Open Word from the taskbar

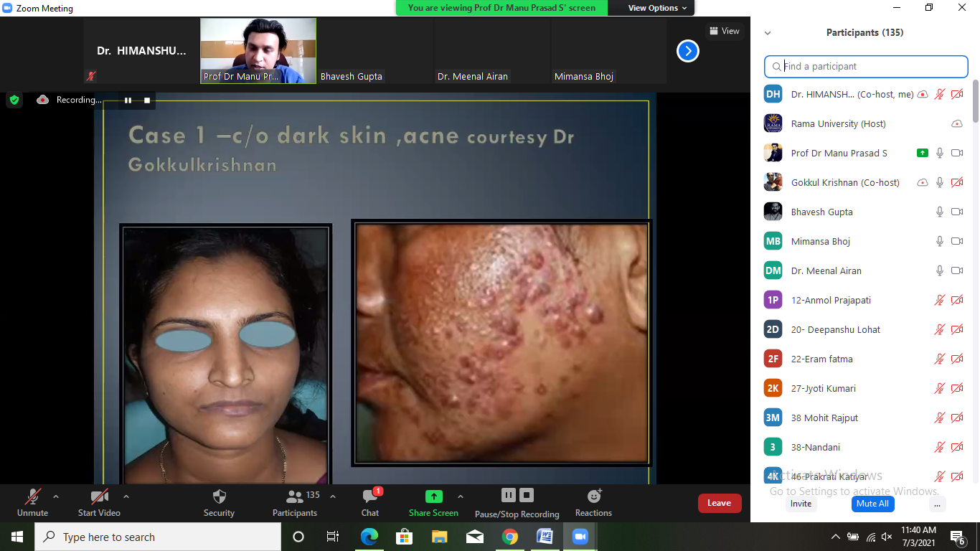(545, 537)
